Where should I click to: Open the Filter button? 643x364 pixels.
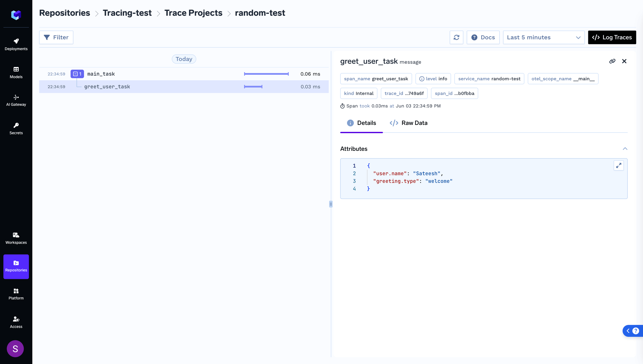tap(56, 37)
